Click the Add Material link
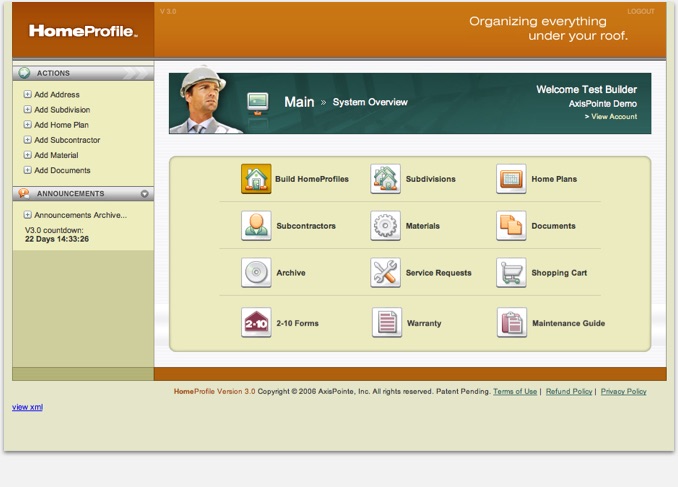 coord(56,155)
